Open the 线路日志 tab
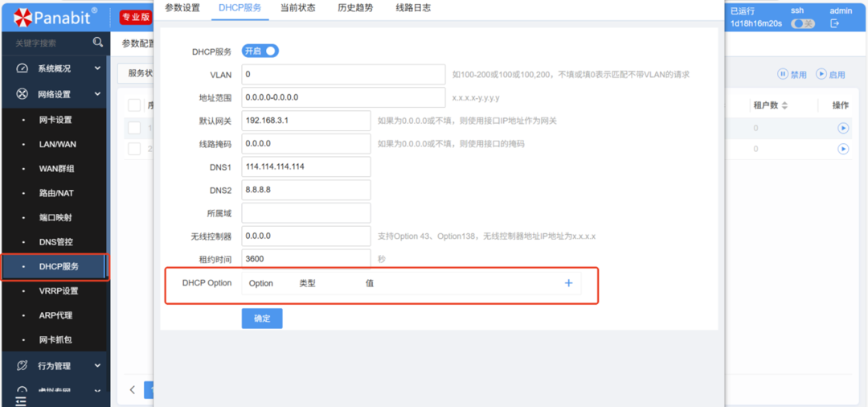 [x=413, y=8]
